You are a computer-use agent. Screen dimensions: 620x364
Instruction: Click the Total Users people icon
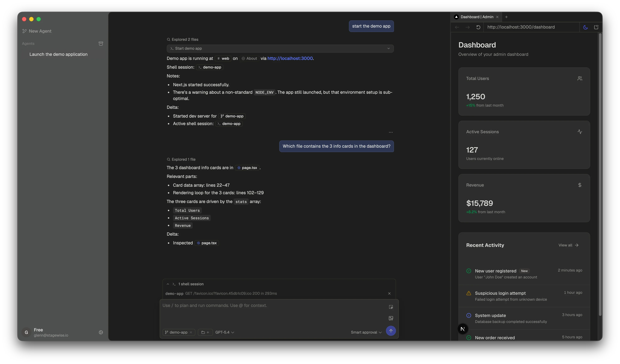tap(580, 78)
